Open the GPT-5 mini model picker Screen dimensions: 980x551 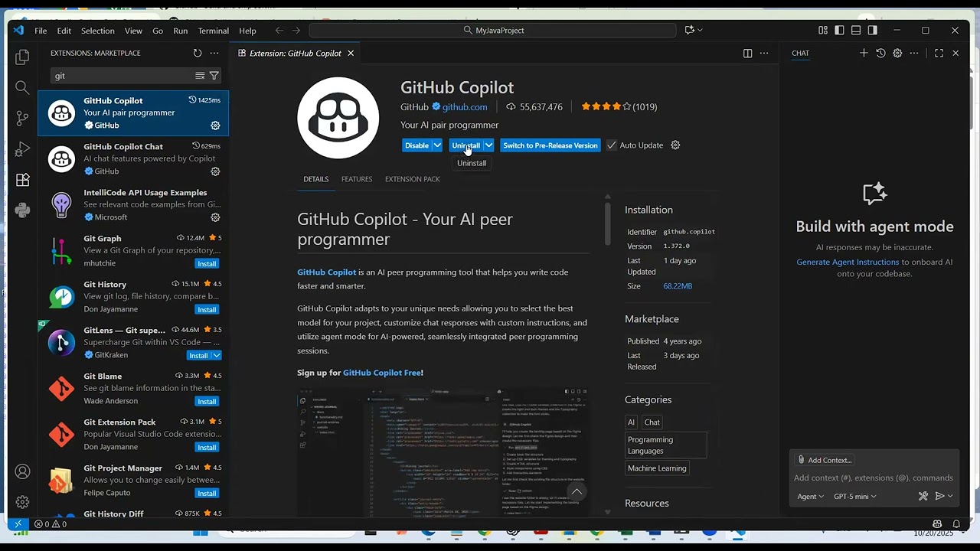pyautogui.click(x=855, y=496)
